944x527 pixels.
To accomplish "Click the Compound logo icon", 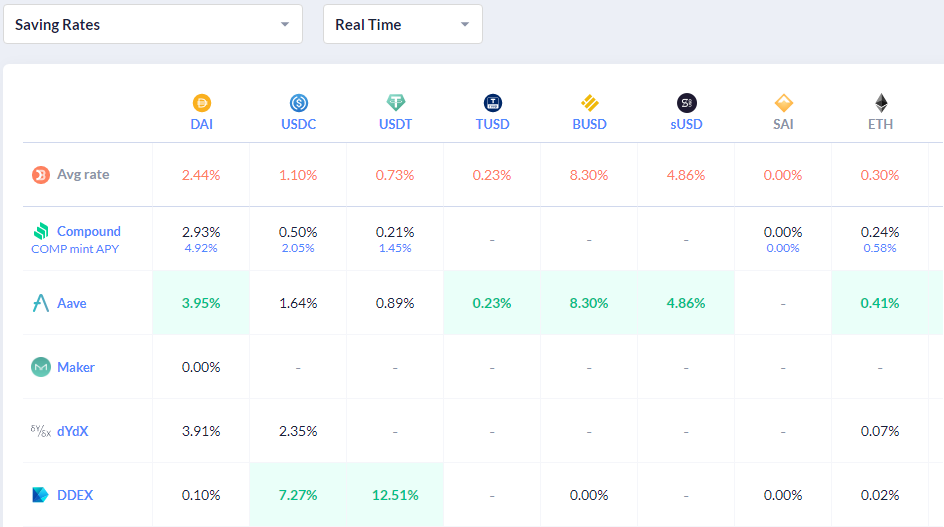I will click(x=40, y=231).
